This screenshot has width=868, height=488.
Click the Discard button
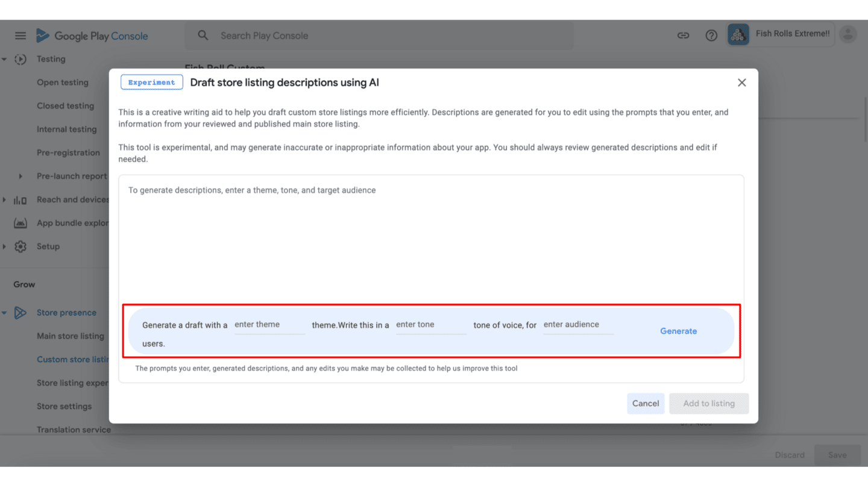[790, 455]
